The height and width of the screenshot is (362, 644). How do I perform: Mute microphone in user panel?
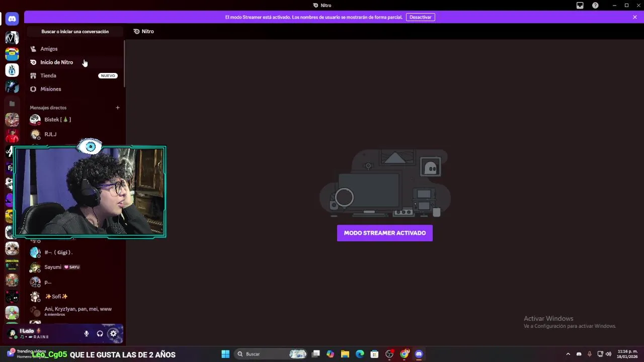pyautogui.click(x=87, y=333)
